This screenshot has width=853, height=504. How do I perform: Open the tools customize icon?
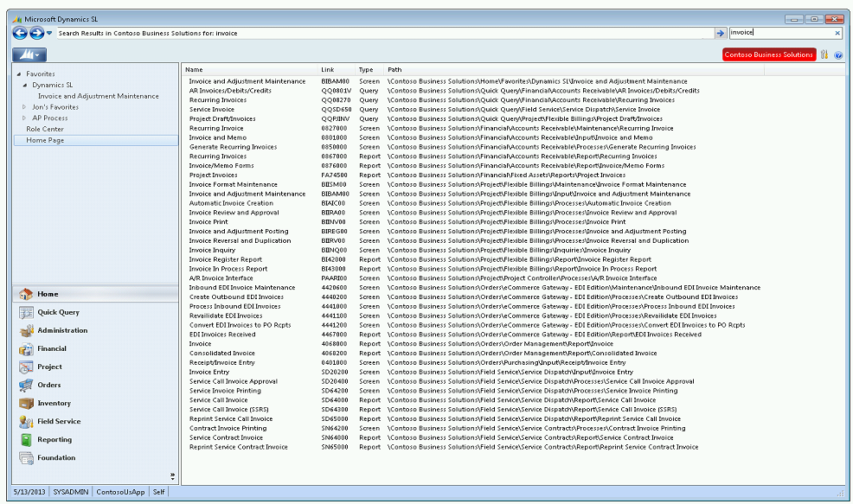tap(824, 54)
